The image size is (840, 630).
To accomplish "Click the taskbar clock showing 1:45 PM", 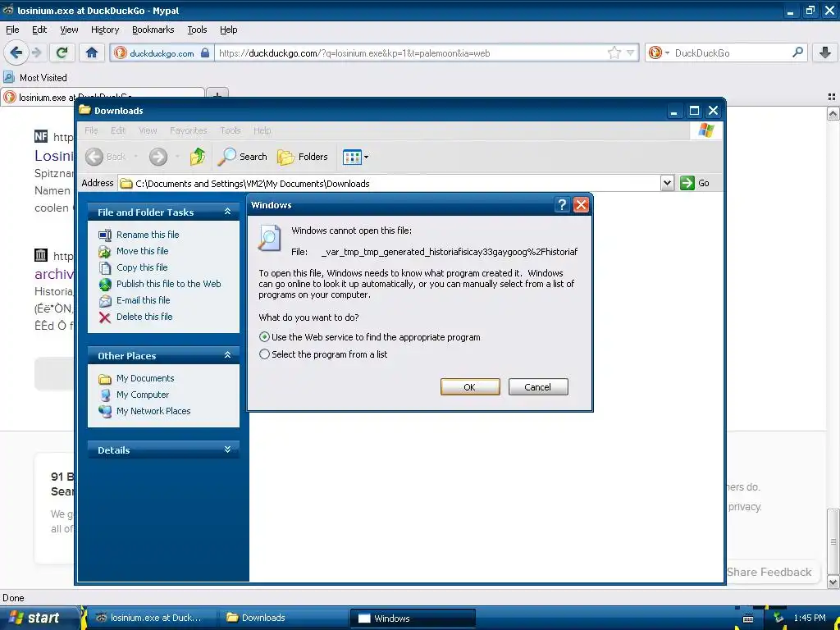I will (x=810, y=618).
